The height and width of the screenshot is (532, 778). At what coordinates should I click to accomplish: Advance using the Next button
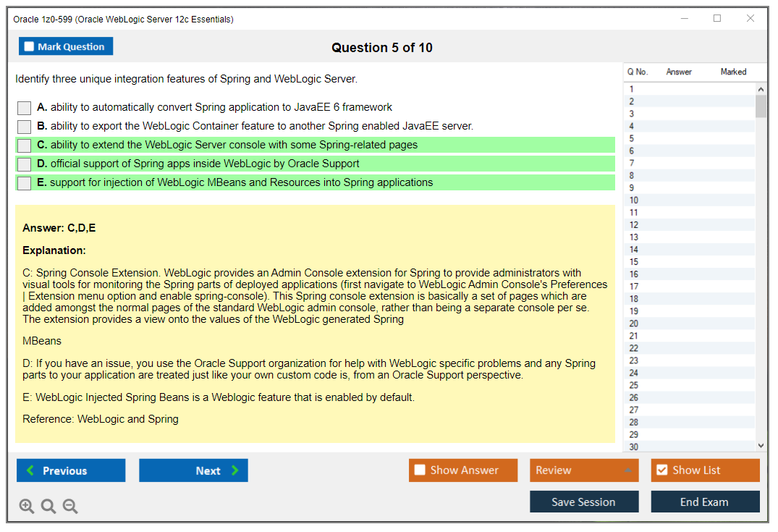pos(193,470)
